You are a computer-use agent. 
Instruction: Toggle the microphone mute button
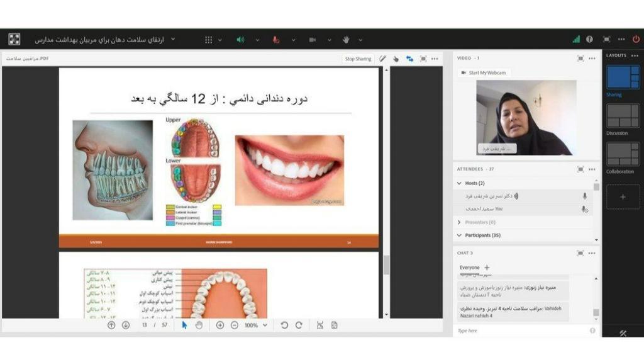275,40
